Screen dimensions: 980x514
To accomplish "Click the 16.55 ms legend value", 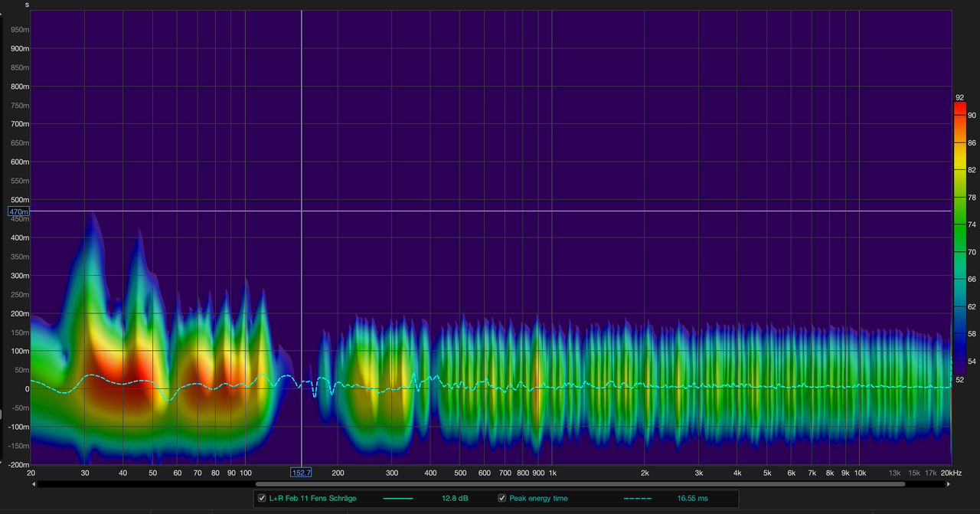I will (x=692, y=498).
